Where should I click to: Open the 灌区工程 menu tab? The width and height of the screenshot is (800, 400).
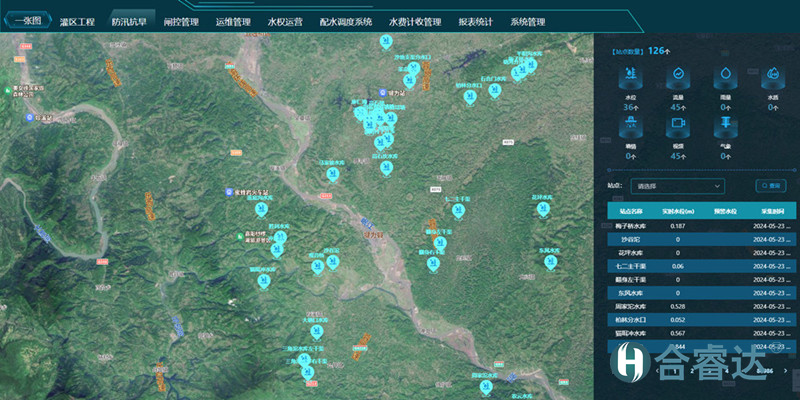click(x=77, y=21)
